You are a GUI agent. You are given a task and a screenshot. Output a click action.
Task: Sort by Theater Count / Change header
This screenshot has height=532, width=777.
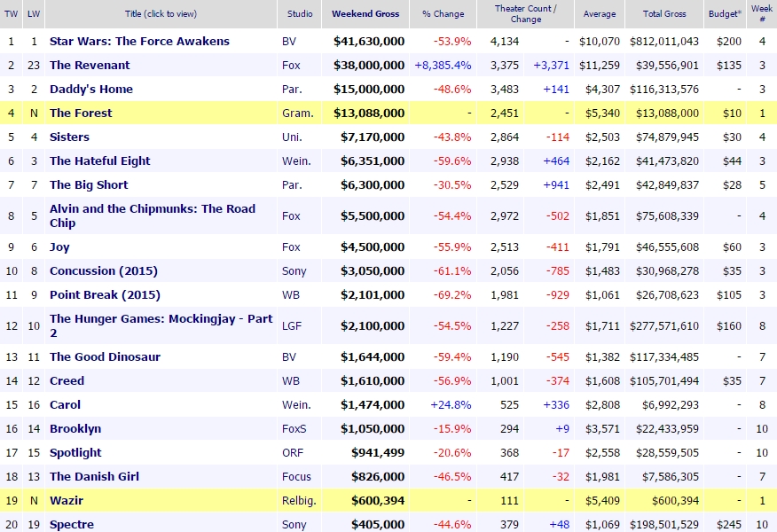point(525,14)
